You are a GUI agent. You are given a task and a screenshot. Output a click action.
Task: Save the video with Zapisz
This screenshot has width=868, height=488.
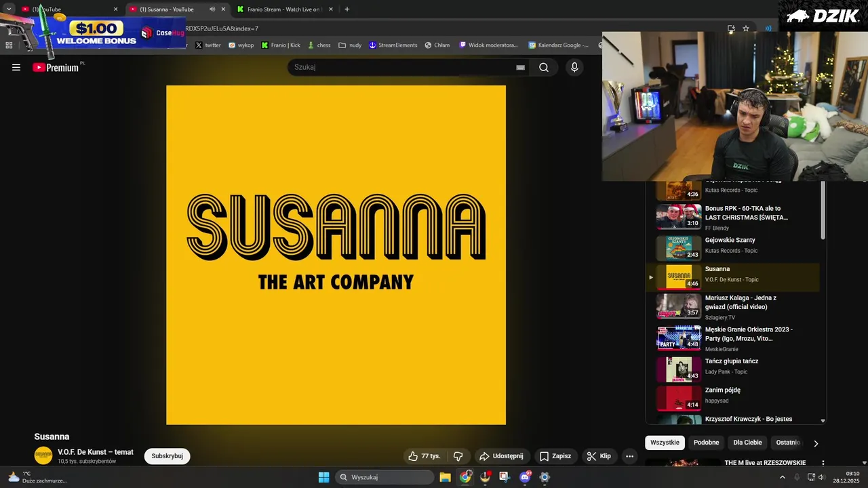pyautogui.click(x=555, y=456)
